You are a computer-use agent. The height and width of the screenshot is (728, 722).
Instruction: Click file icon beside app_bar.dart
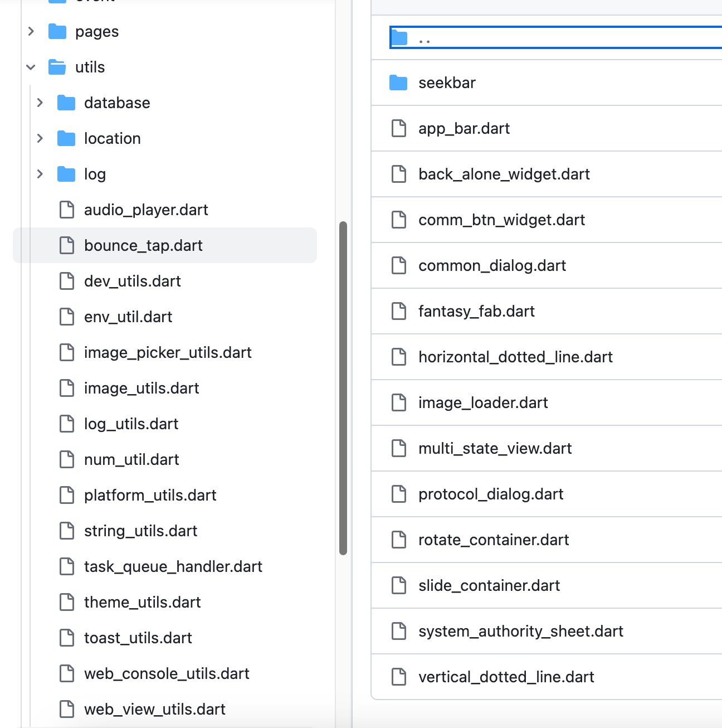click(399, 129)
